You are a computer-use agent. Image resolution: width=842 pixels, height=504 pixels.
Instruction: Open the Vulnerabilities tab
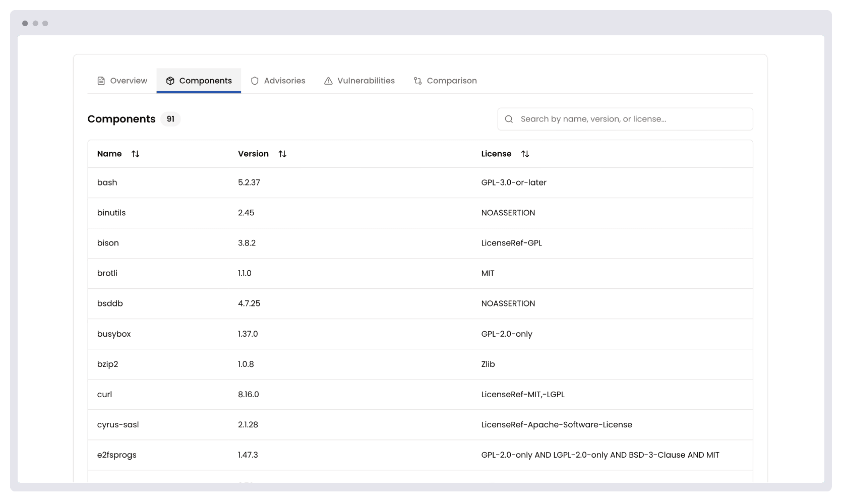366,81
